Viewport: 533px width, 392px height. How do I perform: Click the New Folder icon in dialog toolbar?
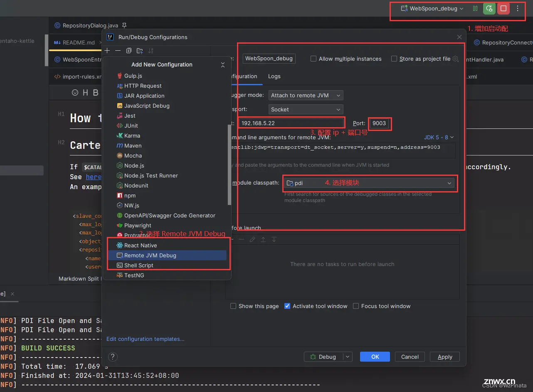coord(140,51)
